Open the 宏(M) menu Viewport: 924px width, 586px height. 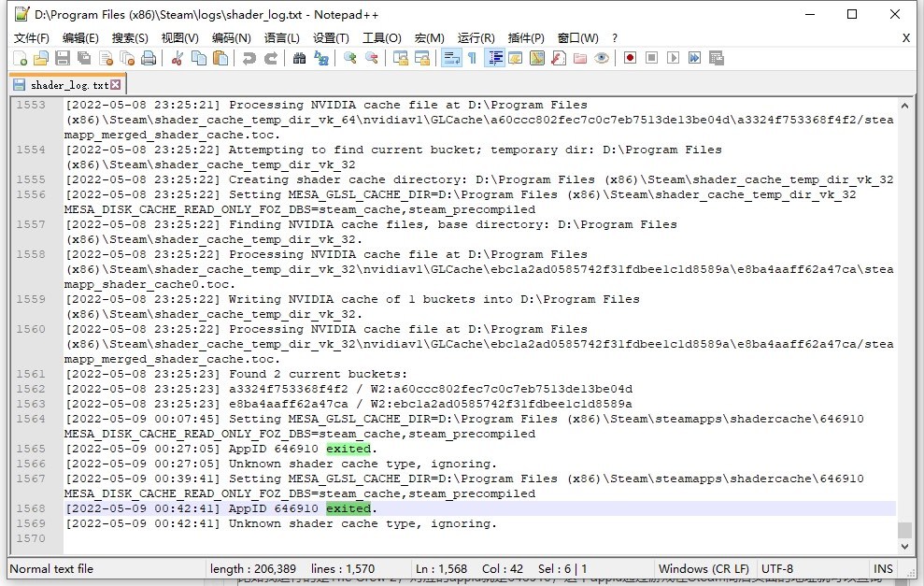429,37
